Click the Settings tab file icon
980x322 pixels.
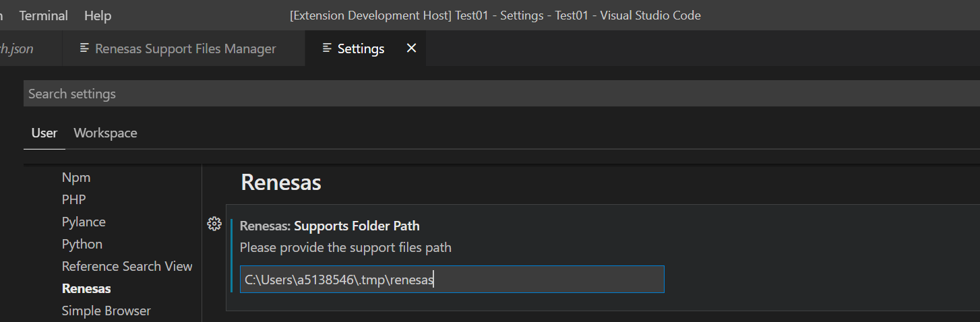point(327,49)
